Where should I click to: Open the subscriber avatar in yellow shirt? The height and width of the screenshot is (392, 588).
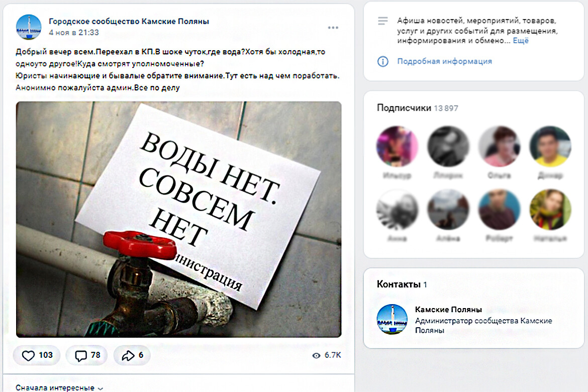click(x=550, y=146)
